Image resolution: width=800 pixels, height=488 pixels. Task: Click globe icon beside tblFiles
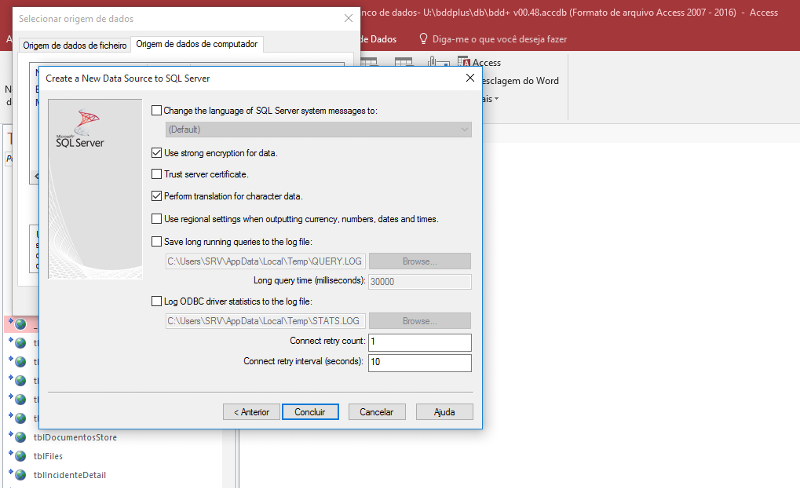(x=20, y=456)
